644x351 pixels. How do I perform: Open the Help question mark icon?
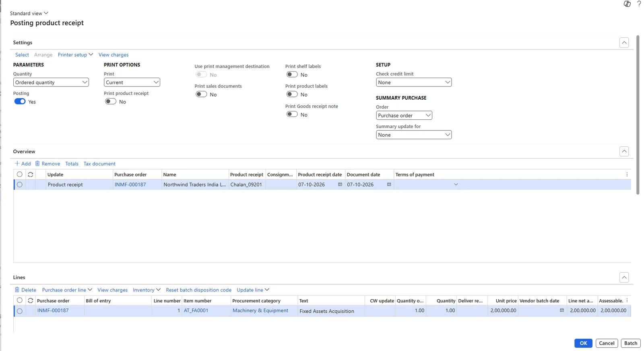pyautogui.click(x=639, y=4)
